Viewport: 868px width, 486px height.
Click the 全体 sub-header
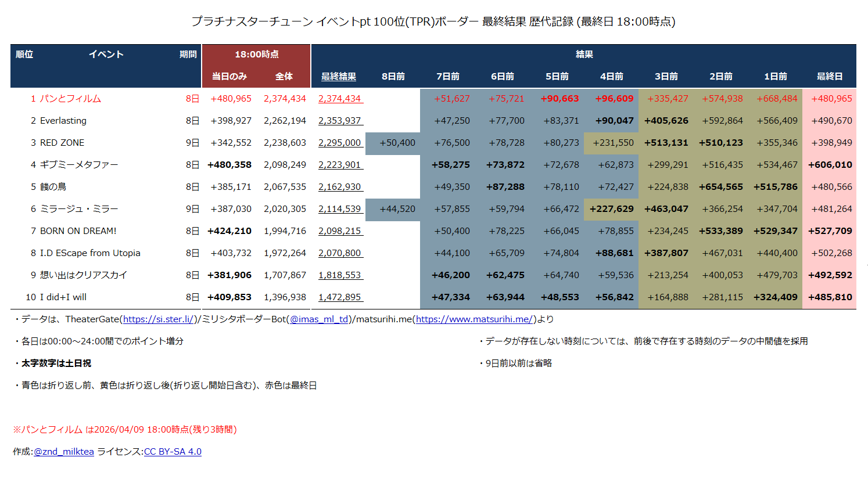284,77
